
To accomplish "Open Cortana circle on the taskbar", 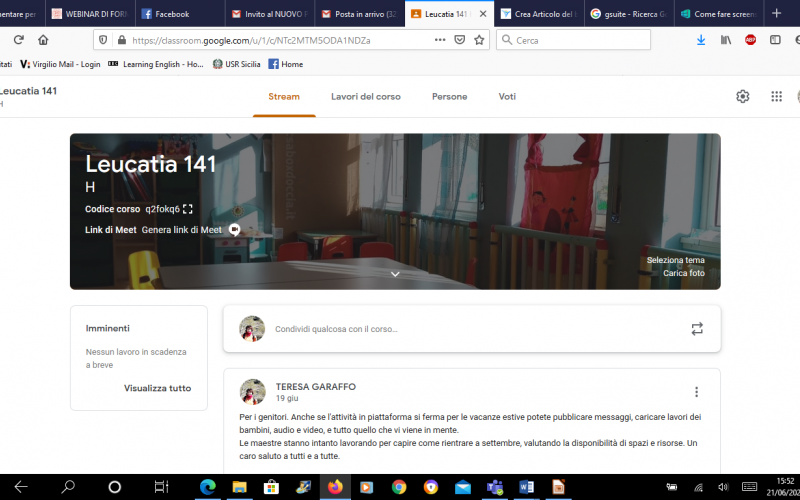I will pyautogui.click(x=114, y=487).
